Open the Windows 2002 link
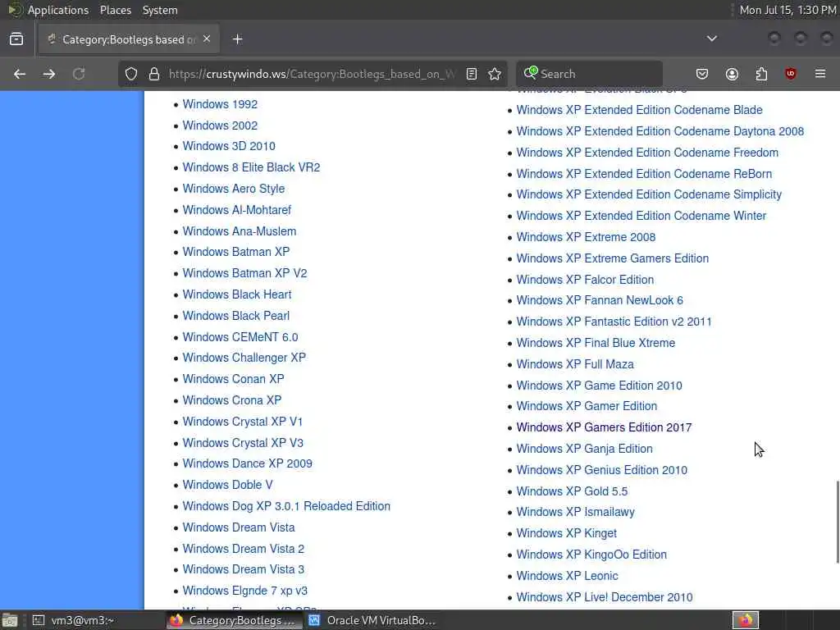Viewport: 840px width, 630px height. 220,126
